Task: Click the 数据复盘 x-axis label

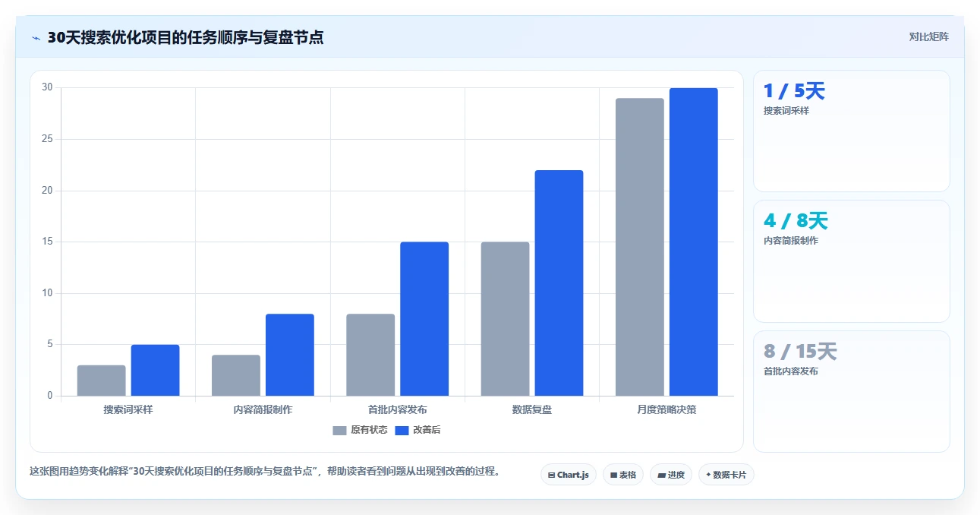Action: pos(532,409)
